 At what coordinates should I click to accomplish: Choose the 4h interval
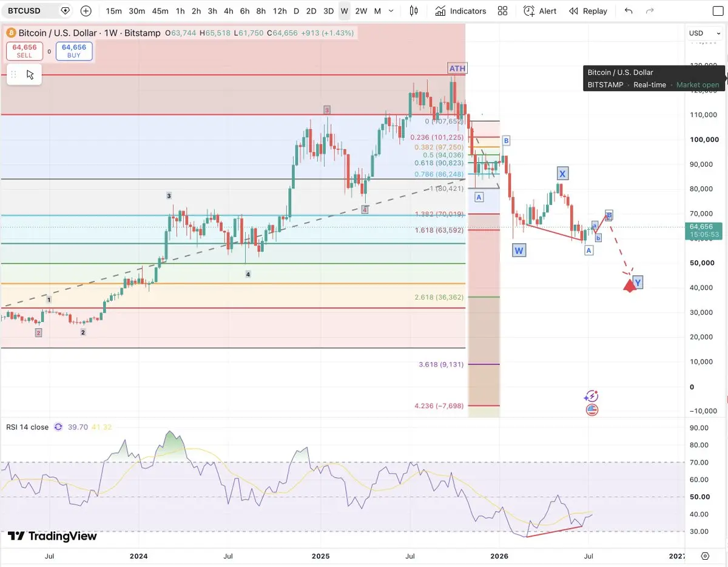(228, 11)
